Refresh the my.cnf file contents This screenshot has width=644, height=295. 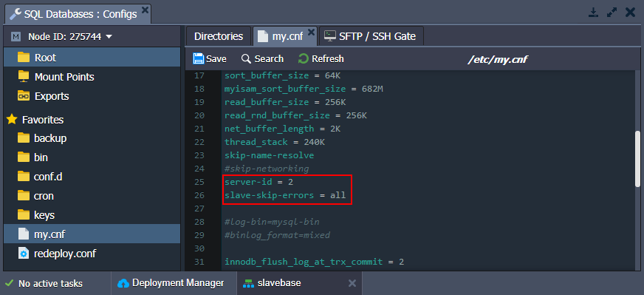321,59
